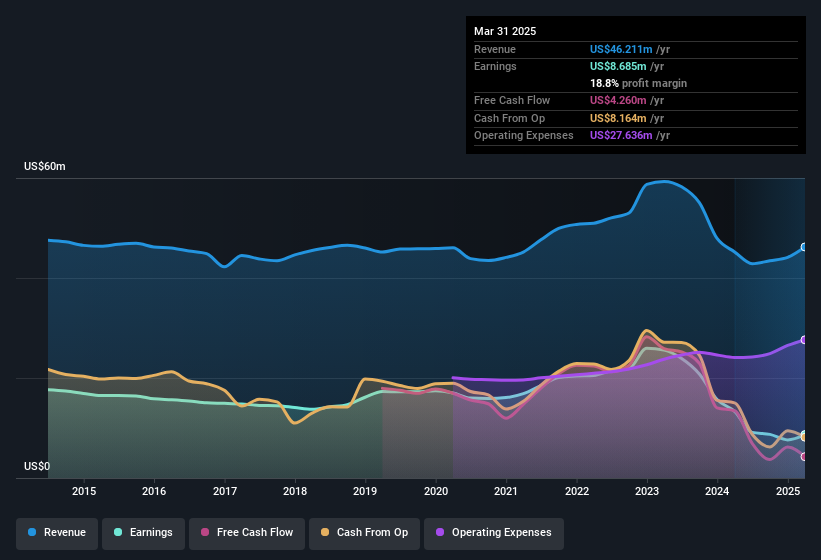Click the Operating Expenses endpoint marker
This screenshot has width=821, height=560.
point(804,340)
